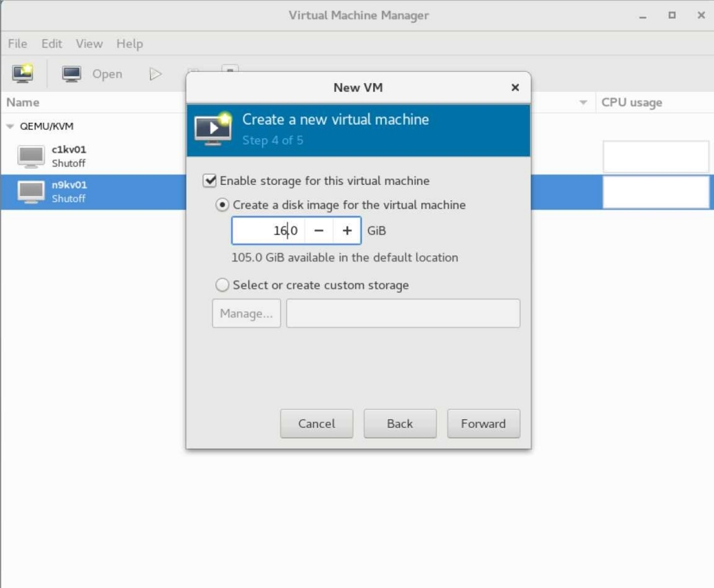Image resolution: width=714 pixels, height=588 pixels.
Task: Click the Name column header
Action: point(23,103)
